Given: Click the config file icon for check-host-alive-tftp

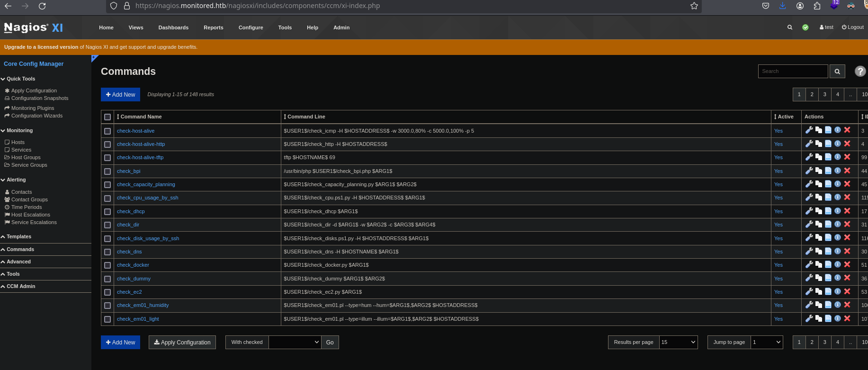Looking at the screenshot, I should click(x=828, y=157).
